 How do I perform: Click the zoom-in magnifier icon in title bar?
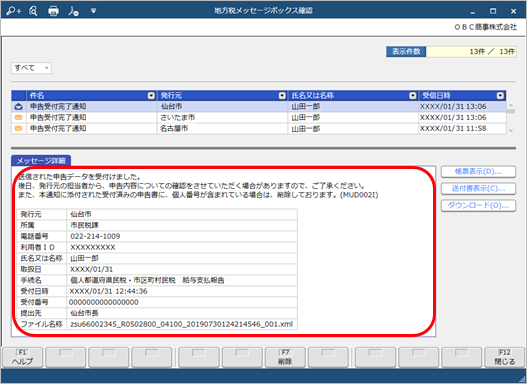pyautogui.click(x=13, y=11)
